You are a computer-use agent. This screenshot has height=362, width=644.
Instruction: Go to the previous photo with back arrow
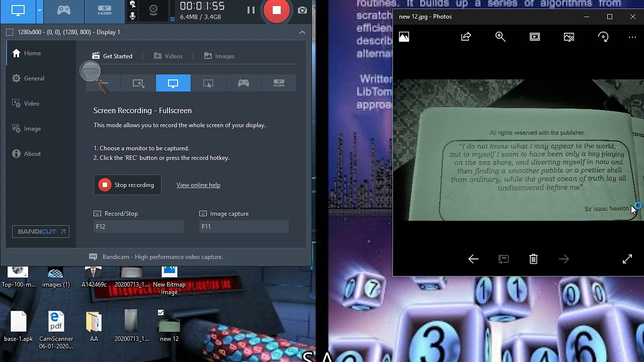pyautogui.click(x=473, y=259)
